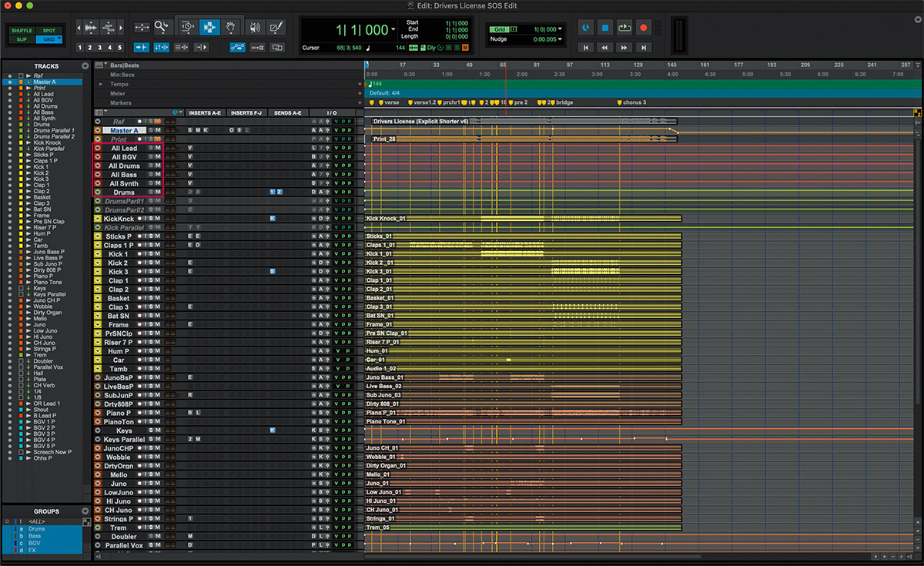Open the Groups list popup menu

(85, 511)
